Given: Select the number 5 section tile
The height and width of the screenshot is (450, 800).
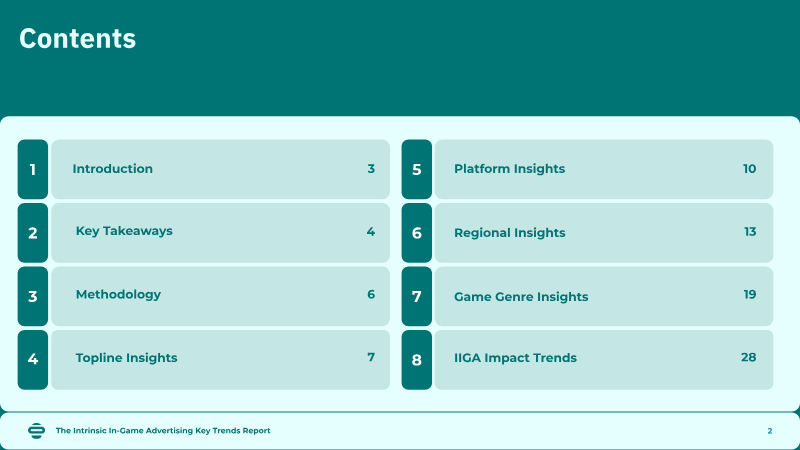Looking at the screenshot, I should tap(416, 169).
